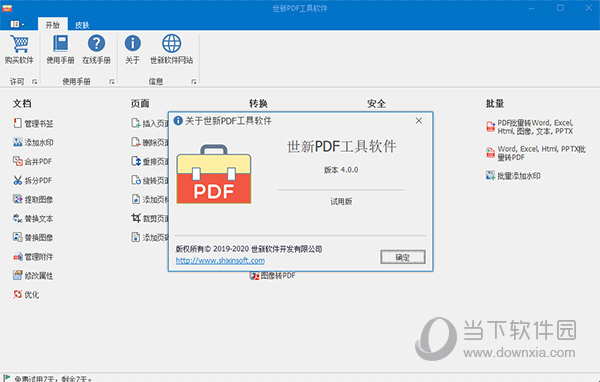Viewport: 600px width, 382px height.
Task: Open the 管理附件 tool
Action: (x=33, y=256)
